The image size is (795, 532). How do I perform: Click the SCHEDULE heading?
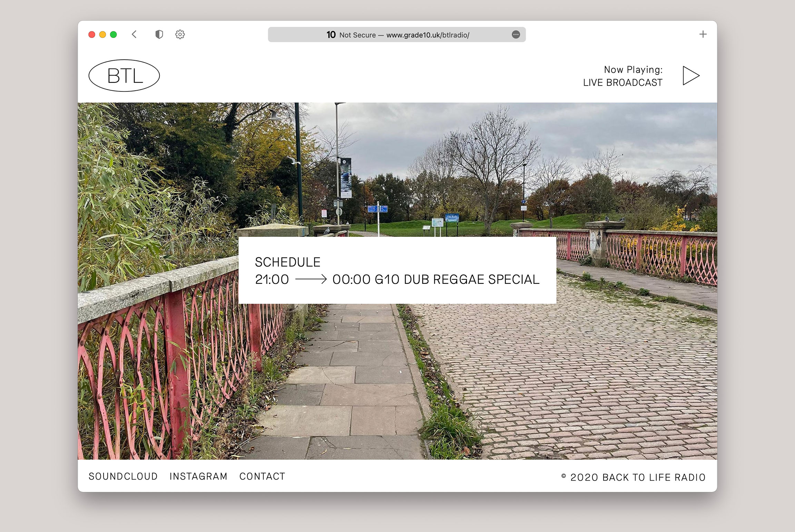coord(288,262)
